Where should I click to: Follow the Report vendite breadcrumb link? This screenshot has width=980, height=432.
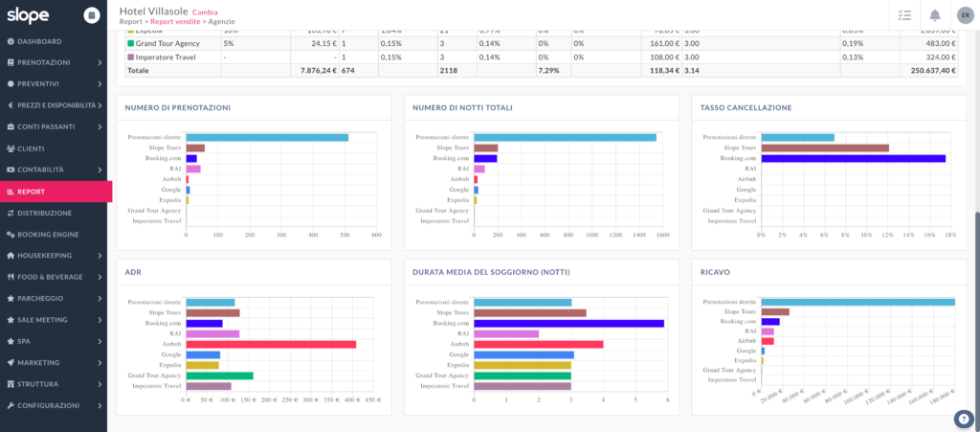tap(176, 21)
